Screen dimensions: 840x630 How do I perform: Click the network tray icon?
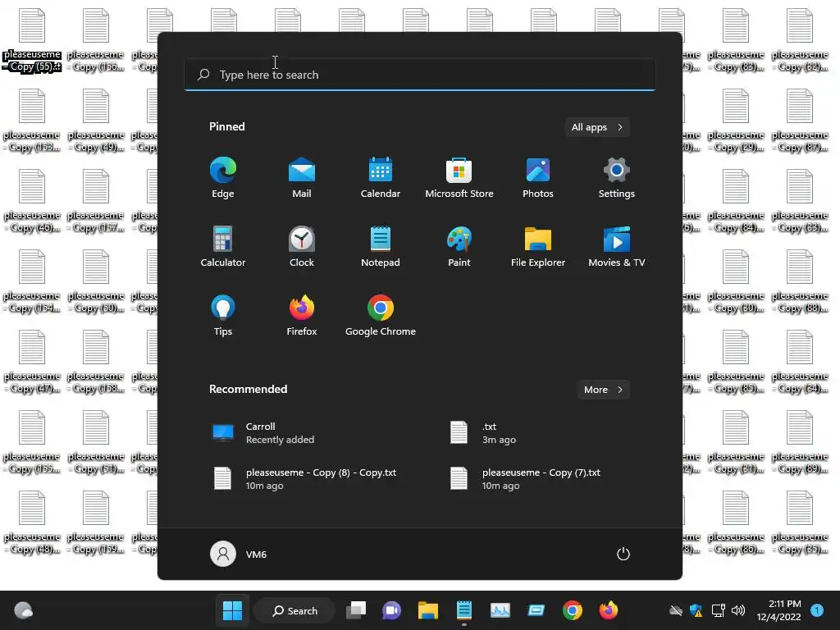(718, 610)
